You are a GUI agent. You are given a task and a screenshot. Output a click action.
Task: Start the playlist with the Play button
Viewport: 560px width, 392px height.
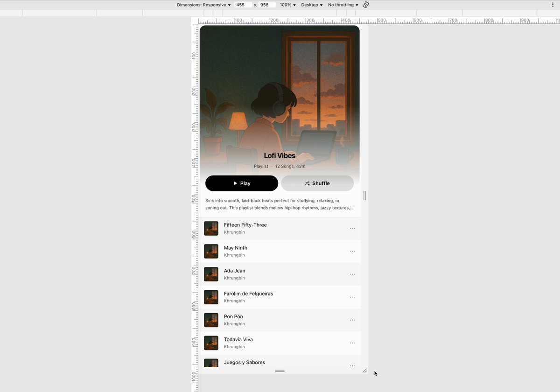[x=242, y=183]
